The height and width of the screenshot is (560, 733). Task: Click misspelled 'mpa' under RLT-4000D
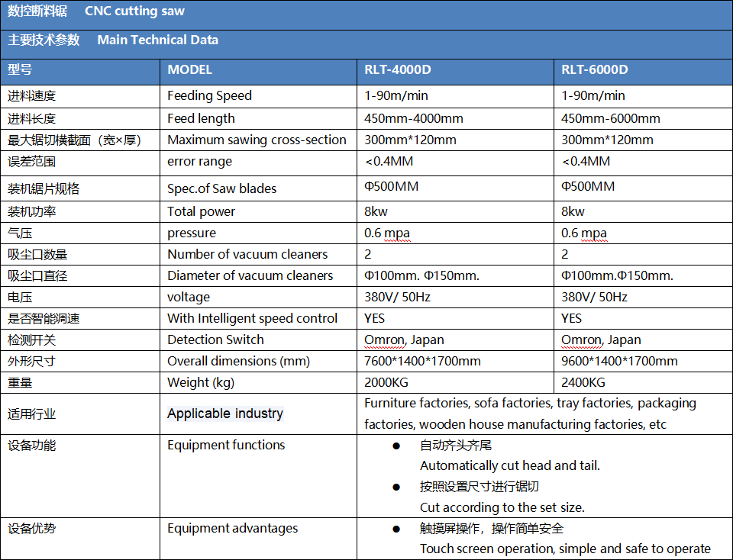(397, 233)
